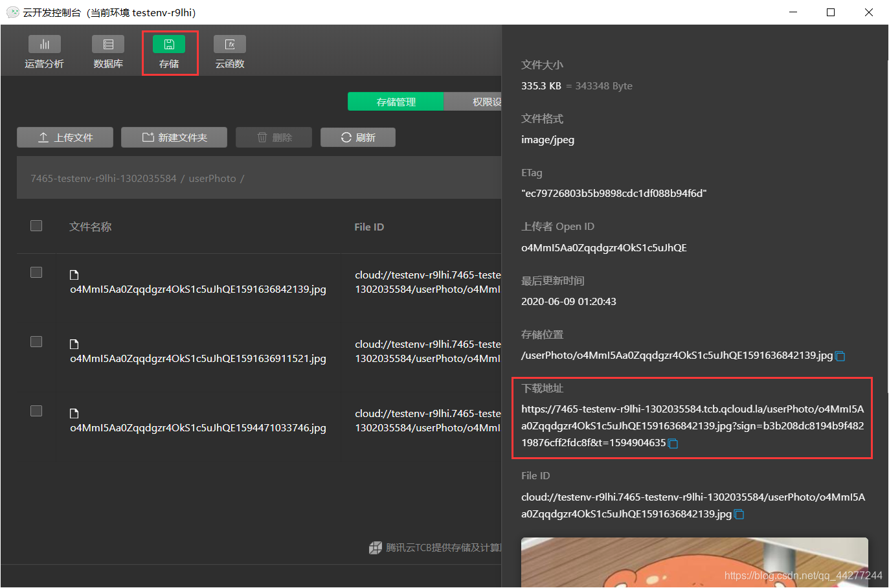Screen dimensions: 889x588
Task: Click the image preview thumbnail in details panel
Action: pos(695,562)
